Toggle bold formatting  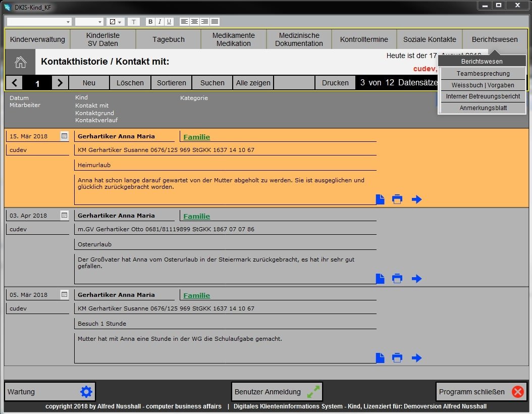point(150,22)
